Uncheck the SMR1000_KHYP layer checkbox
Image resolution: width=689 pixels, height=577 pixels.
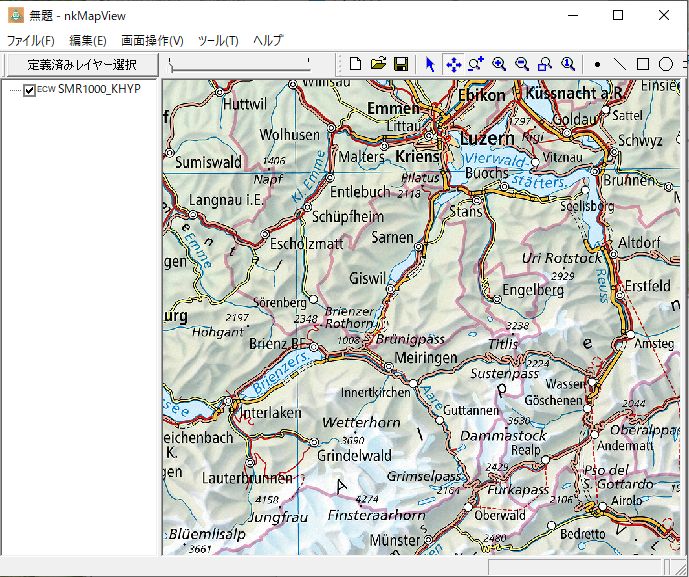29,90
